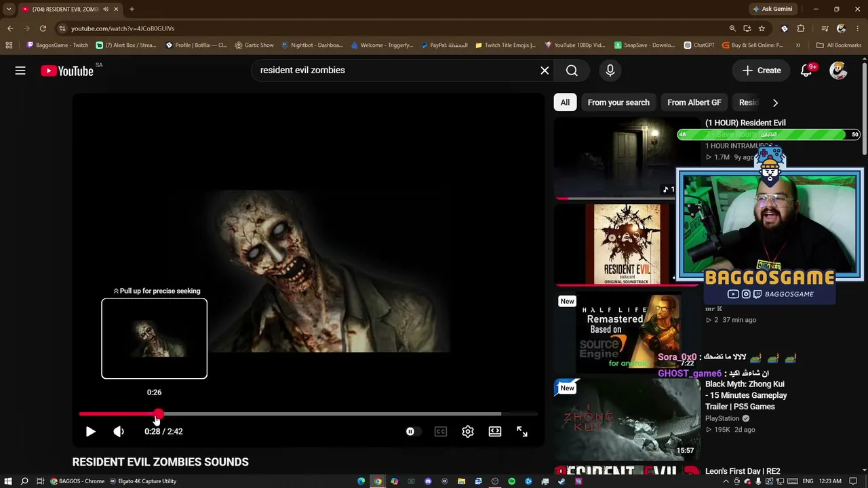Expand the tab search dropdown
Image resolution: width=868 pixels, height=488 pixels.
[9, 9]
